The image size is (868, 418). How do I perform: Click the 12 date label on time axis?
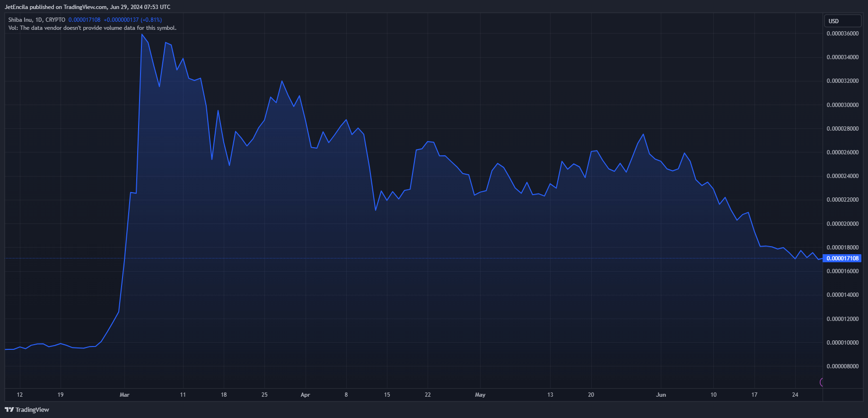[x=19, y=395]
